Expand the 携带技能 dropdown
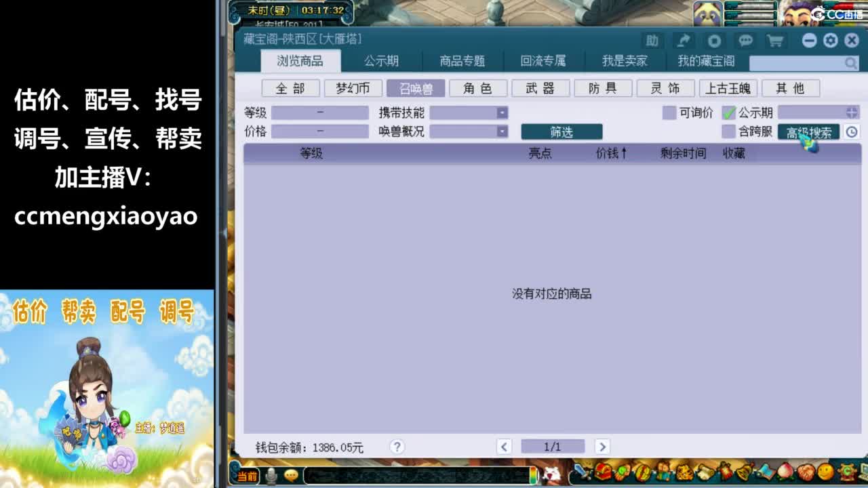The image size is (868, 488). click(502, 113)
